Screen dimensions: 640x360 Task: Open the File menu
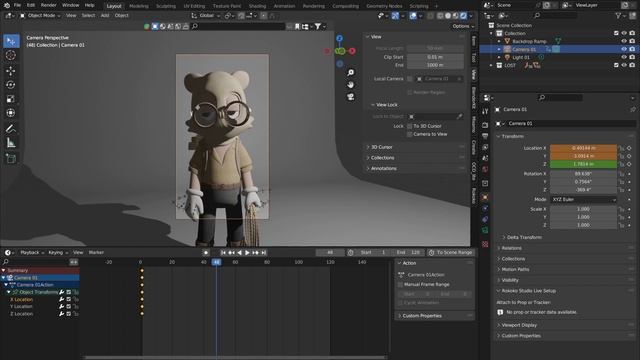click(17, 5)
